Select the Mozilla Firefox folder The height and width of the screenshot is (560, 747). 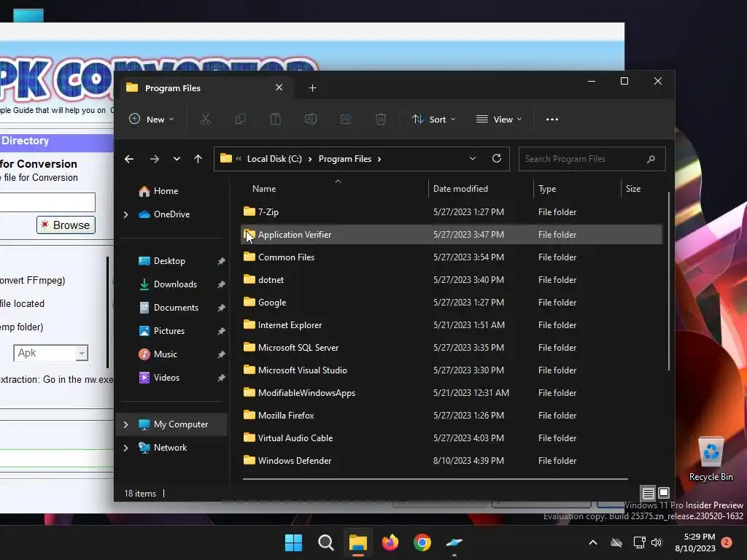coord(451,415)
